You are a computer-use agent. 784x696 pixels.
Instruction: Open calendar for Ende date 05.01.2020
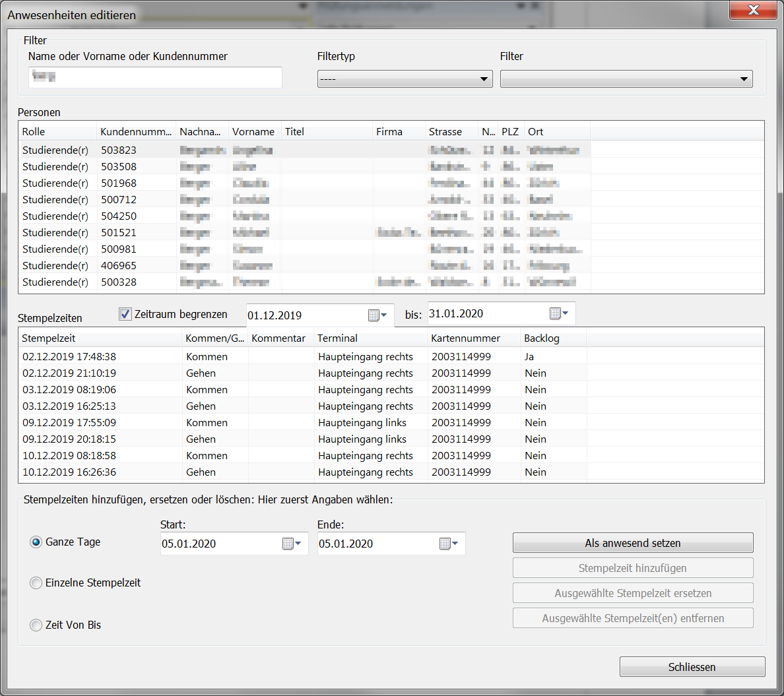[449, 544]
